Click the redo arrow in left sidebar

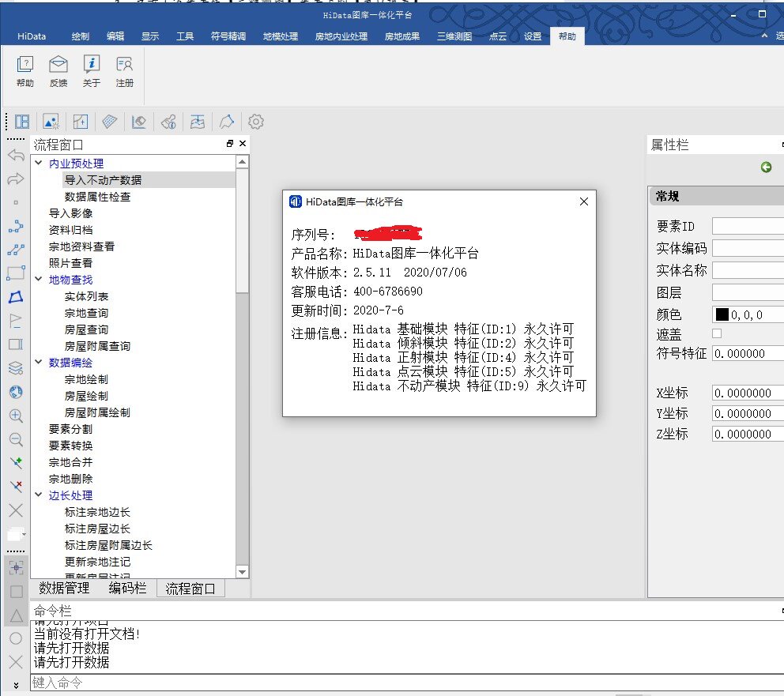(16, 179)
